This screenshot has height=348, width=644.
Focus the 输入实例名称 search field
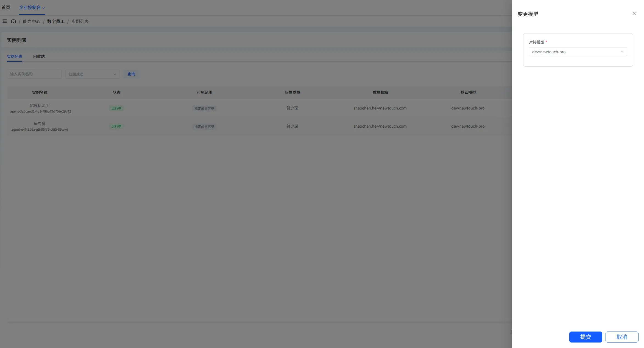click(x=34, y=74)
